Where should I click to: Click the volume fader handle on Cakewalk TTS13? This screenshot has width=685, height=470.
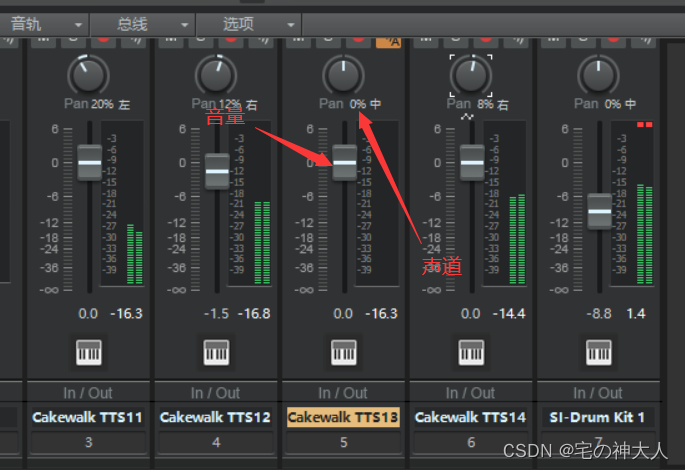click(345, 162)
